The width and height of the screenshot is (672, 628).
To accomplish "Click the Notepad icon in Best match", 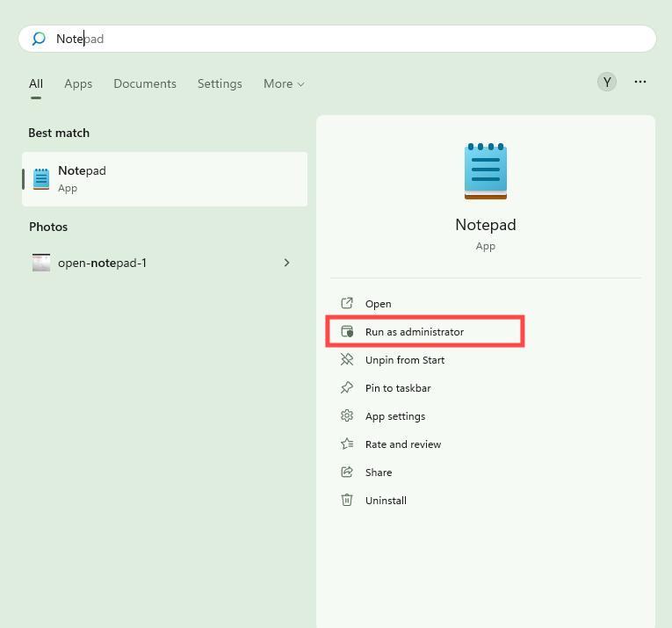I will tap(41, 179).
